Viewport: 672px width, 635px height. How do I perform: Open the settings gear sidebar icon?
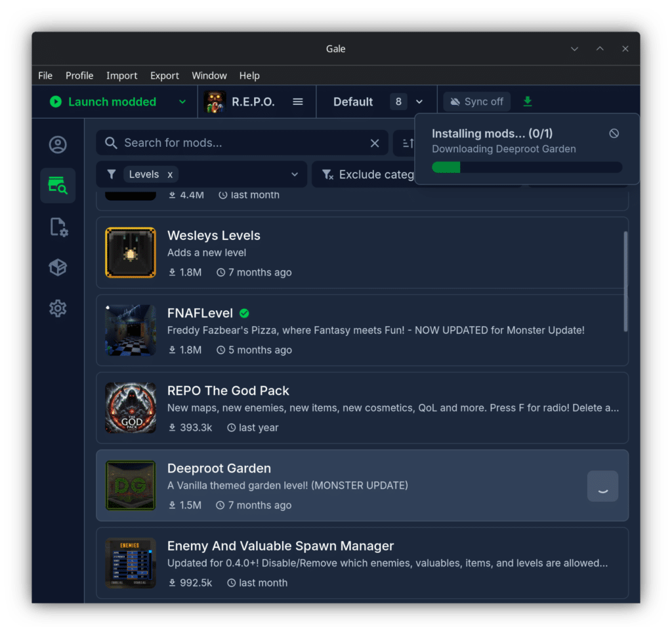[x=58, y=308]
